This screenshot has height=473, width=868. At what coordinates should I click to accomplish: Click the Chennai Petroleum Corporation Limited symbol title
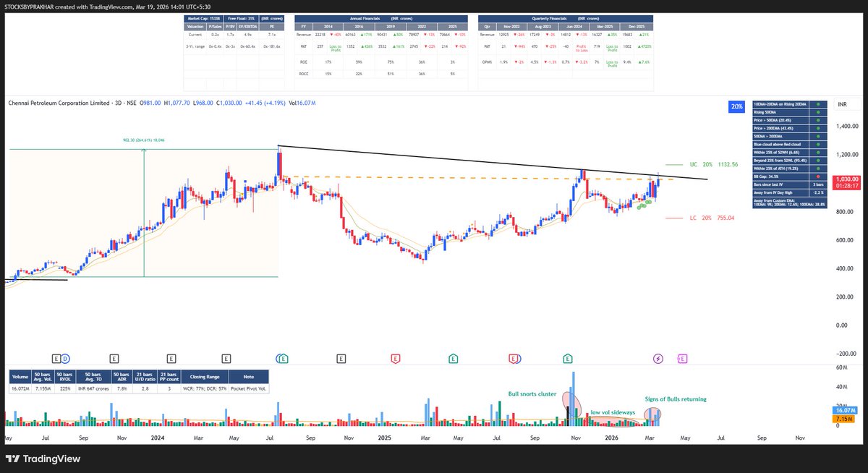click(60, 103)
